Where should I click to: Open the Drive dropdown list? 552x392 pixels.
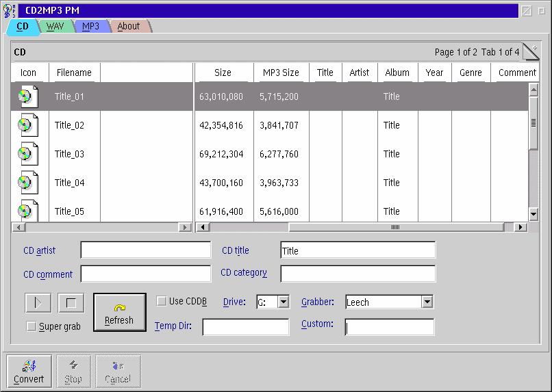click(284, 302)
